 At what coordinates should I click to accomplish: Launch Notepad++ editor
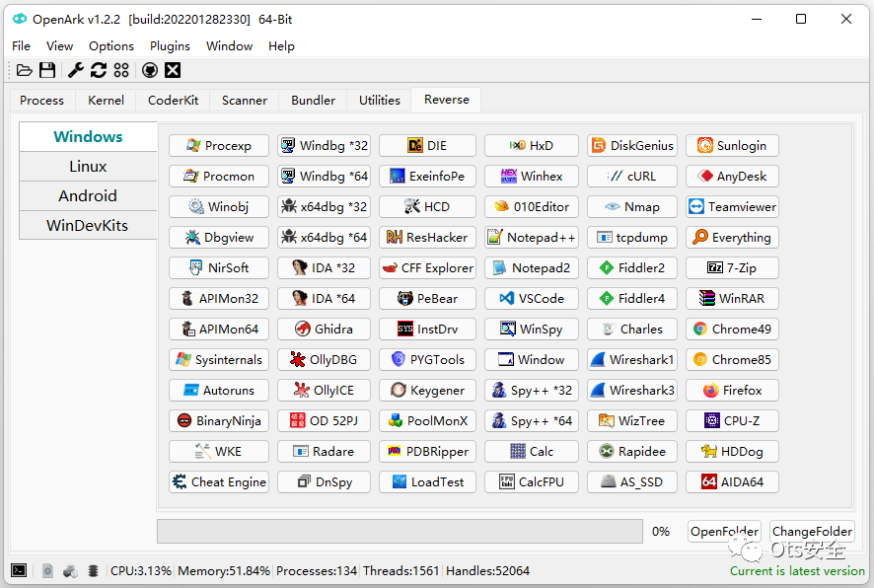coord(532,237)
